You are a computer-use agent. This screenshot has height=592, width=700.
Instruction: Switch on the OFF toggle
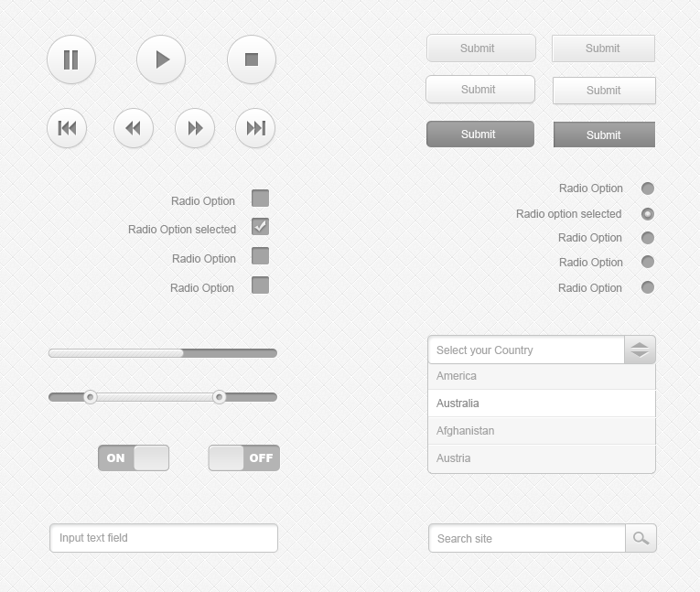244,457
